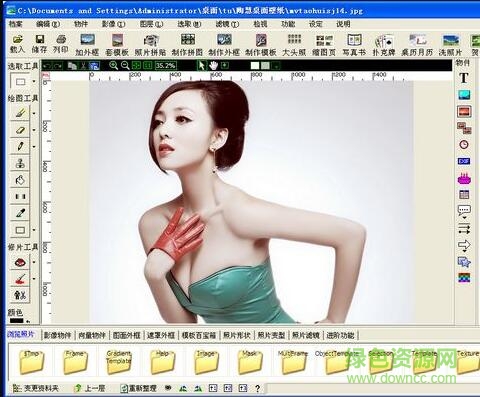Click the paste icon in black toolbar
The image size is (480, 397).
click(x=94, y=66)
